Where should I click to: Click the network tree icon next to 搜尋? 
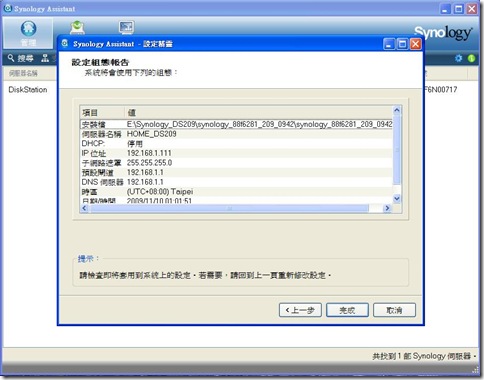[x=45, y=58]
